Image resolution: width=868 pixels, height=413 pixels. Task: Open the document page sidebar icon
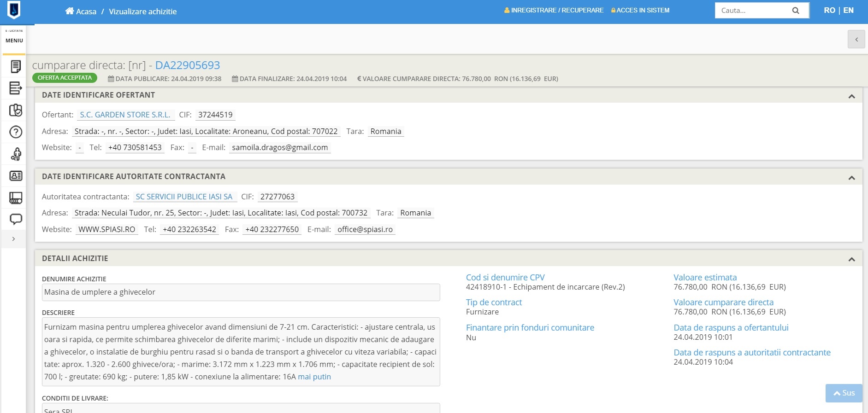[16, 67]
